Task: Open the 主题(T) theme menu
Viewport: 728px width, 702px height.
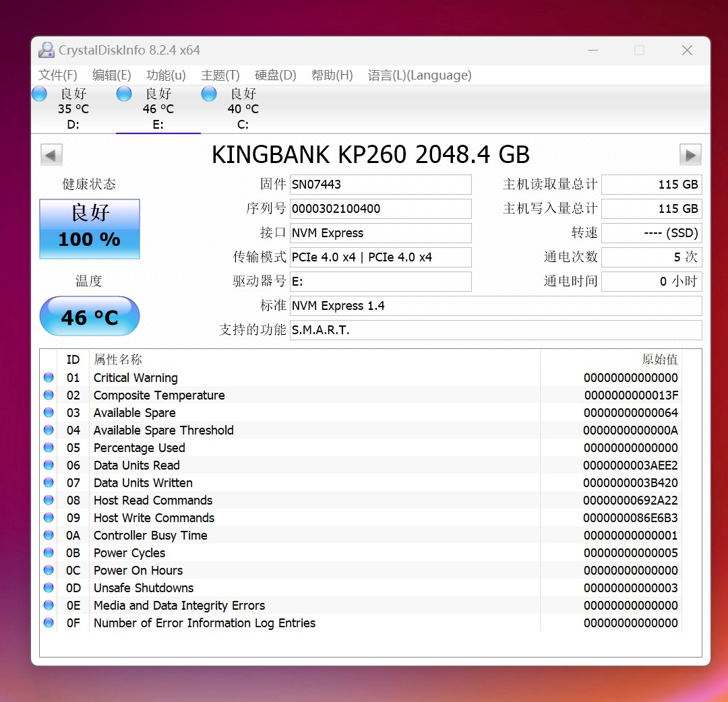Action: click(x=220, y=75)
